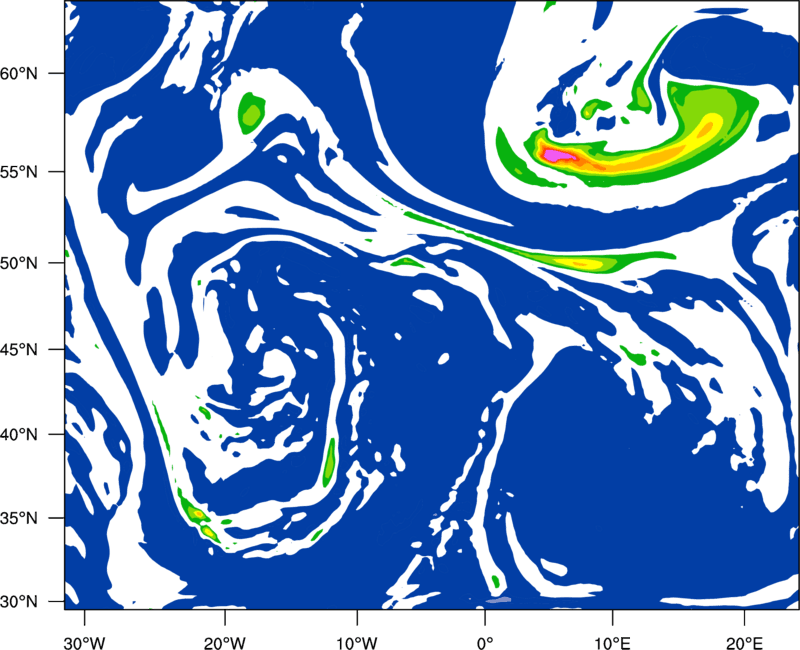Click the 45°N latitude label
This screenshot has height=650, width=800.
pos(19,349)
